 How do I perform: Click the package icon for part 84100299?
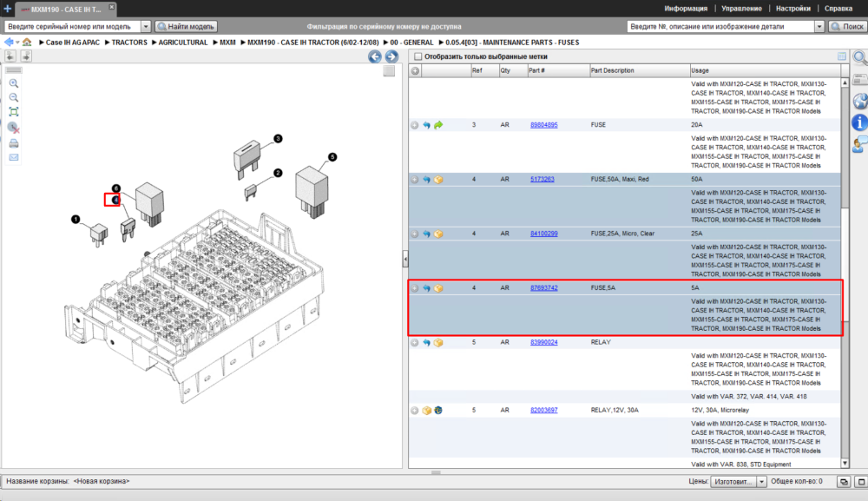click(438, 234)
